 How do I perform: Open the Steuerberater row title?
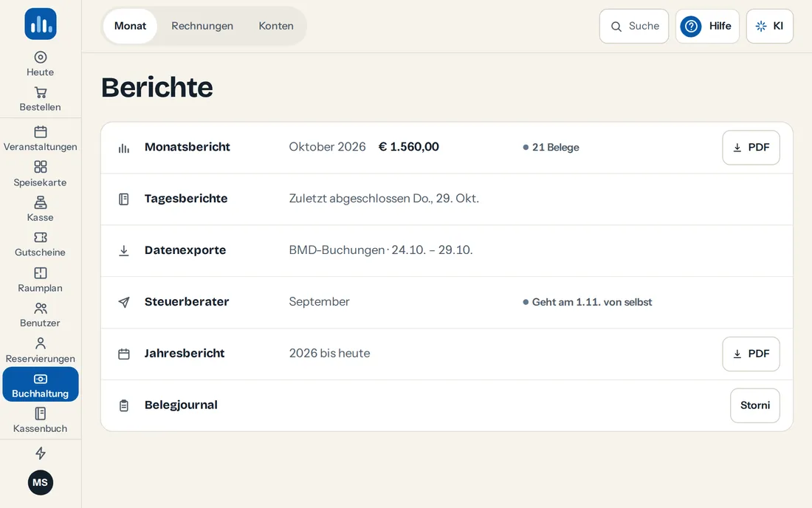pos(187,301)
